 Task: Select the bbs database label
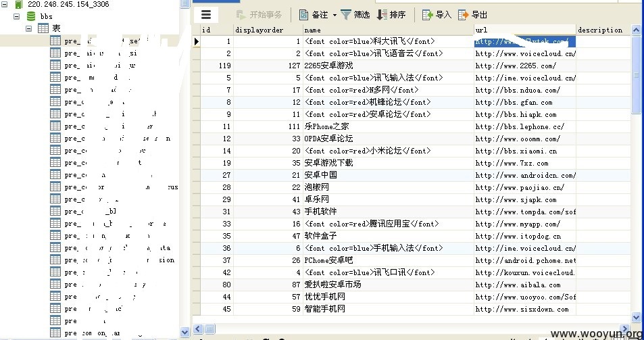point(47,17)
